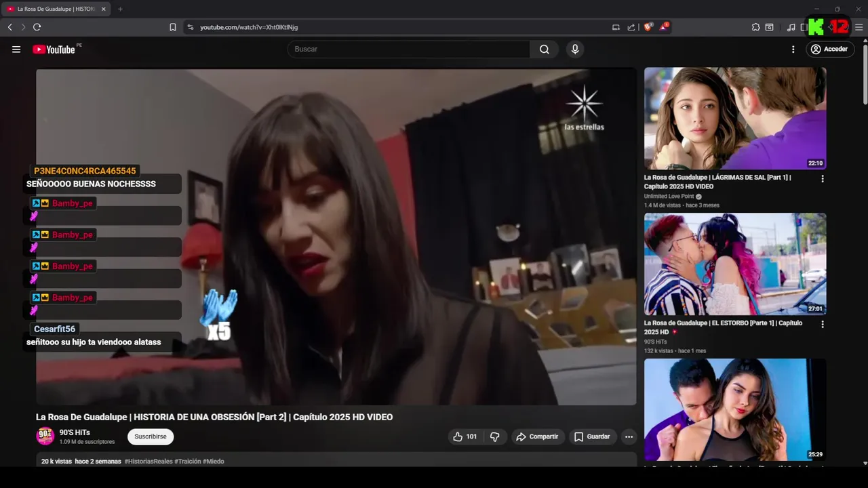This screenshot has height=488, width=868.
Task: Start voice search with microphone icon
Action: (x=575, y=49)
